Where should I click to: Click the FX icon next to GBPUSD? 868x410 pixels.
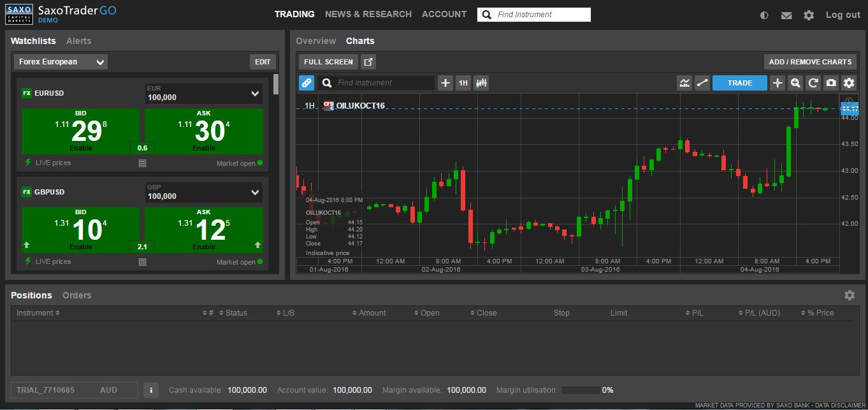(x=27, y=192)
